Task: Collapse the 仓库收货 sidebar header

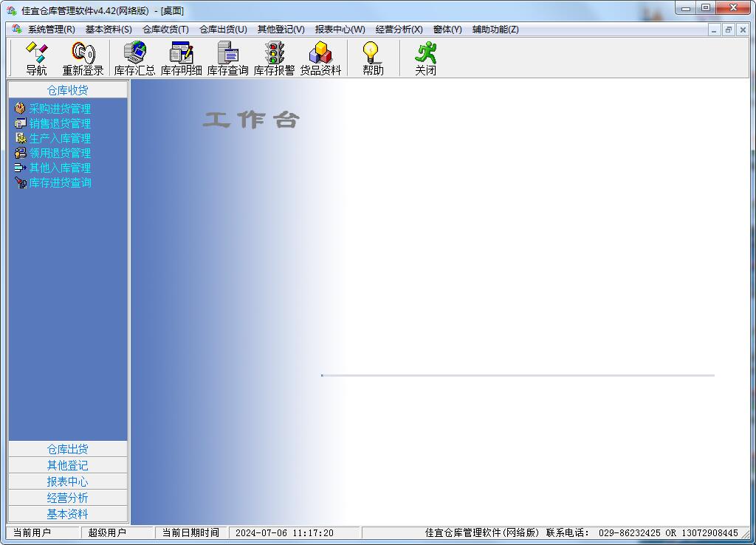Action: [67, 90]
